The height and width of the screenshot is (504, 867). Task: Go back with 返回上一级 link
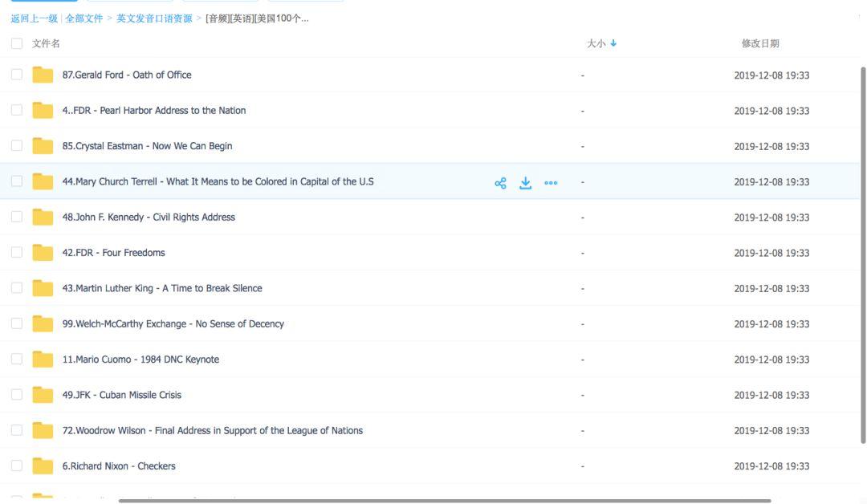pyautogui.click(x=35, y=18)
